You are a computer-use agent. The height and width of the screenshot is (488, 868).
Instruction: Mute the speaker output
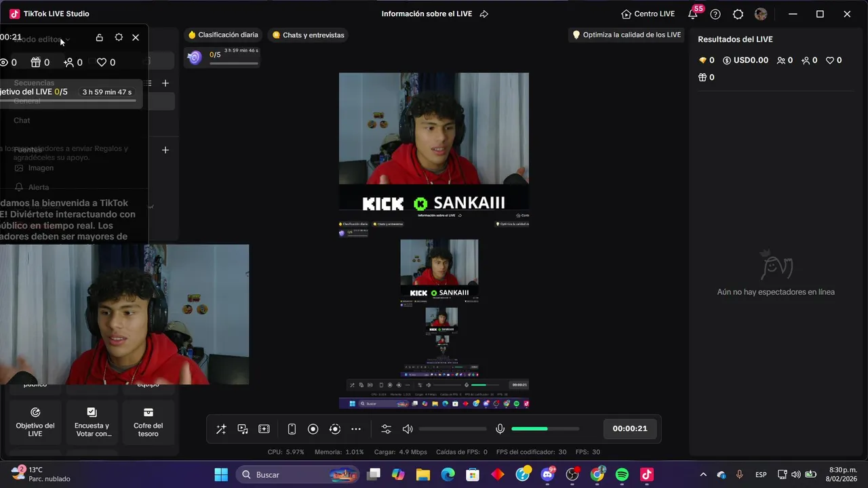(x=408, y=429)
